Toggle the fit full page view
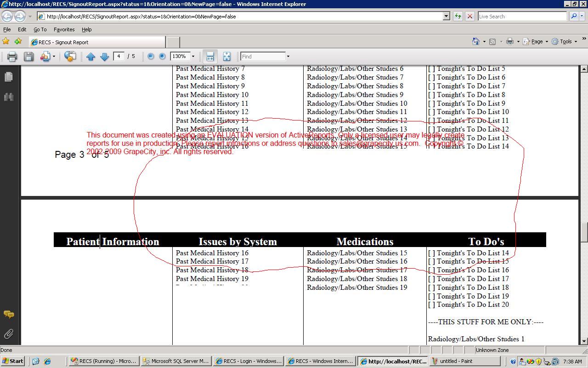 (226, 56)
